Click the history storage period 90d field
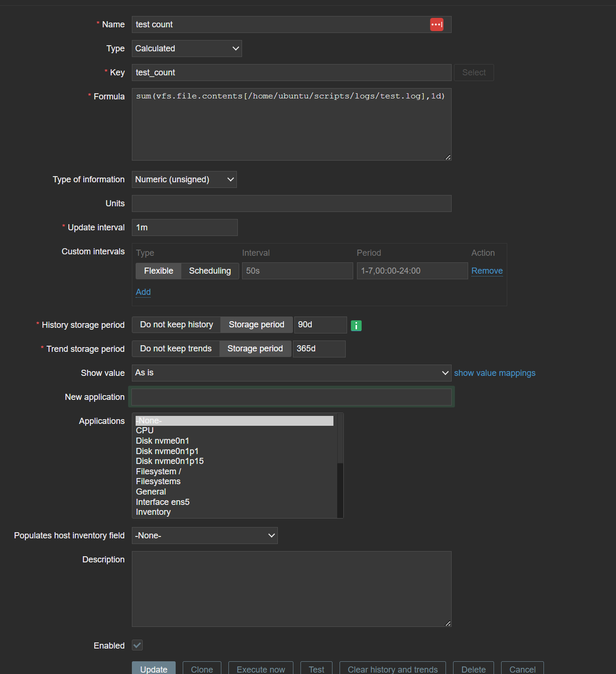 tap(321, 325)
